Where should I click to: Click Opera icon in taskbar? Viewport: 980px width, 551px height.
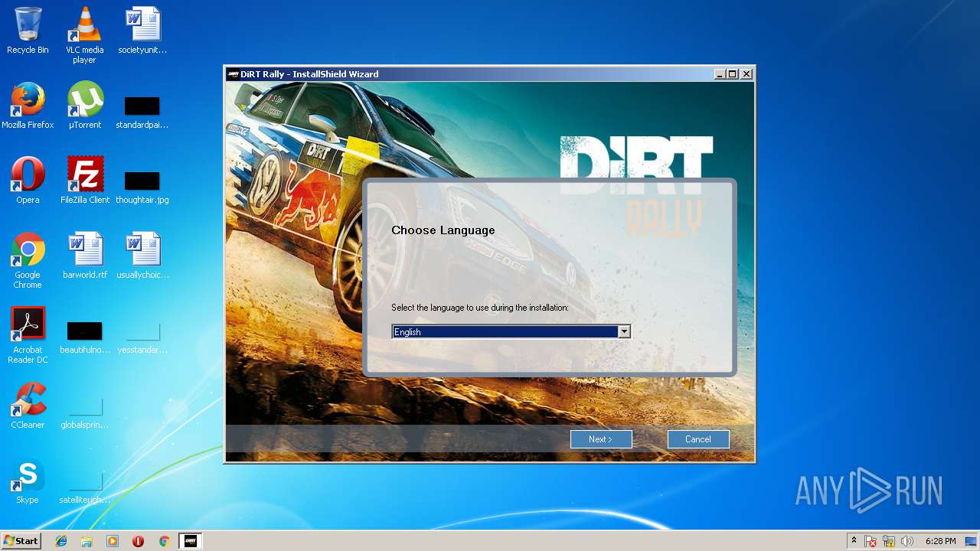click(139, 541)
